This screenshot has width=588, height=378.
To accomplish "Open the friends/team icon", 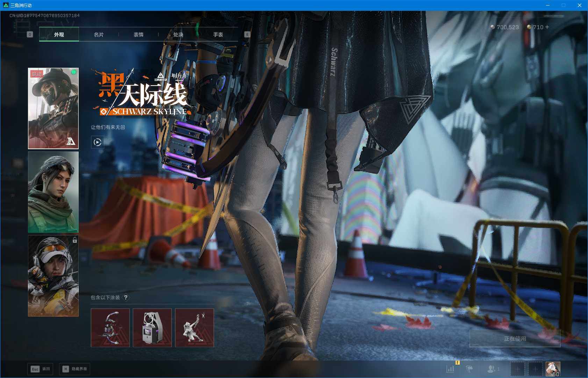I will click(x=492, y=369).
